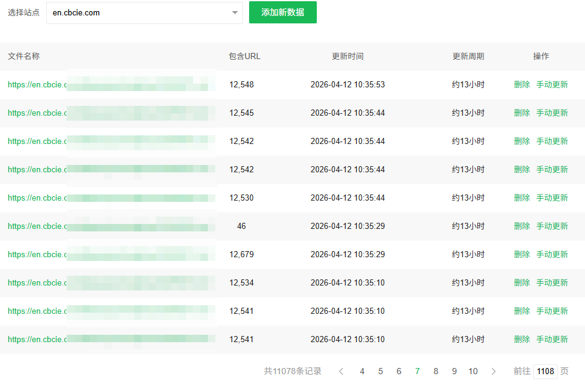
Task: Manually update the row containing 46 URLs
Action: 552,226
